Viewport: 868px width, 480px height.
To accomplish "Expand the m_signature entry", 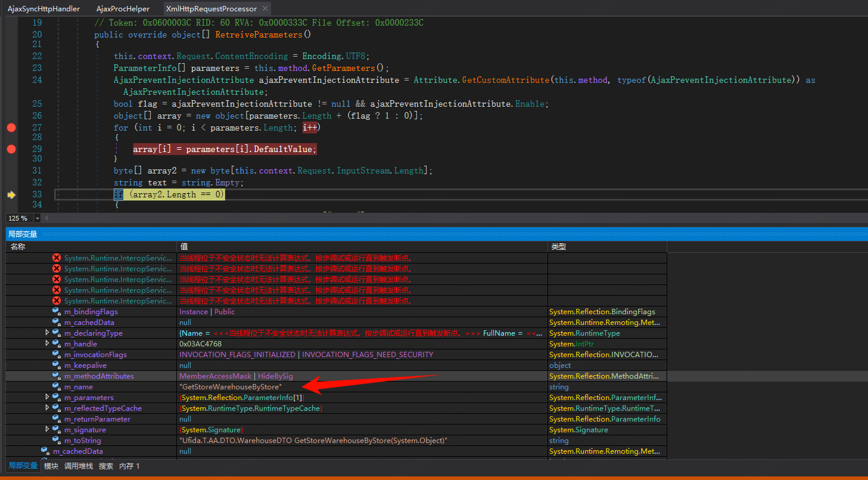I will (47, 429).
